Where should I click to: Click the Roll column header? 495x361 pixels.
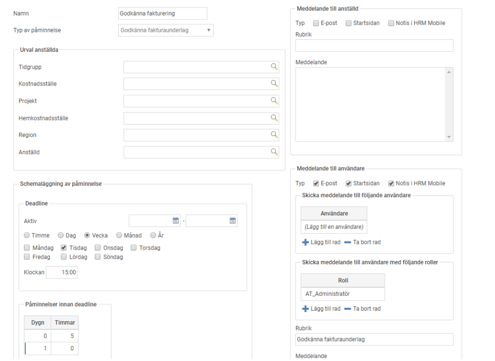click(x=343, y=280)
